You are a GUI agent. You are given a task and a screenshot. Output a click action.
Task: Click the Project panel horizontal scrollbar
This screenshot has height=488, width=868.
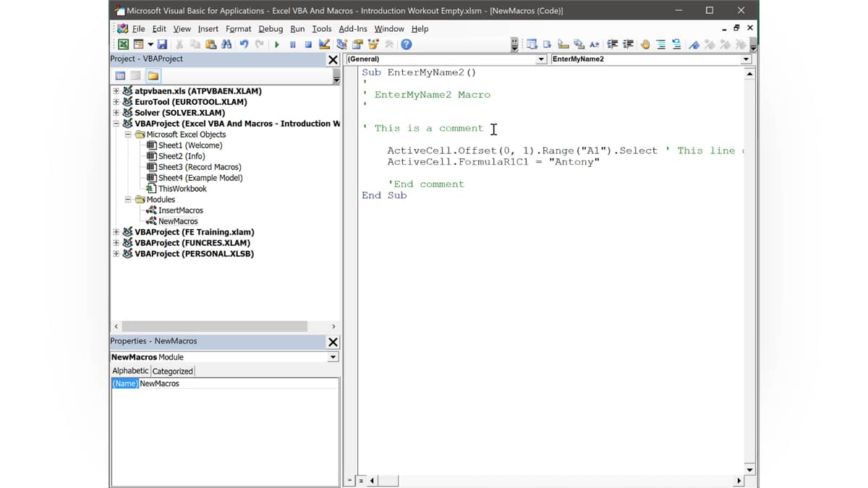214,327
